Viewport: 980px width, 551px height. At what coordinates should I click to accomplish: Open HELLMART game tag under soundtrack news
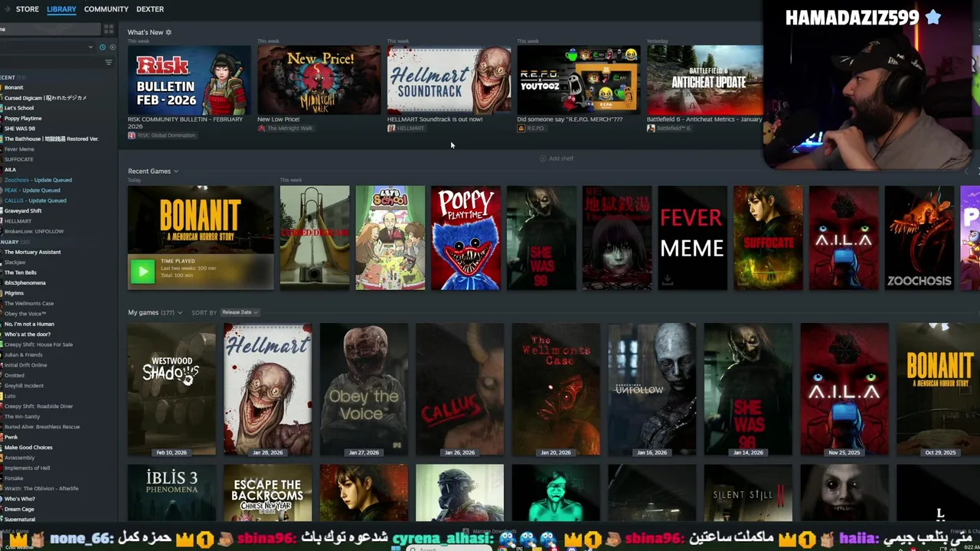point(406,129)
